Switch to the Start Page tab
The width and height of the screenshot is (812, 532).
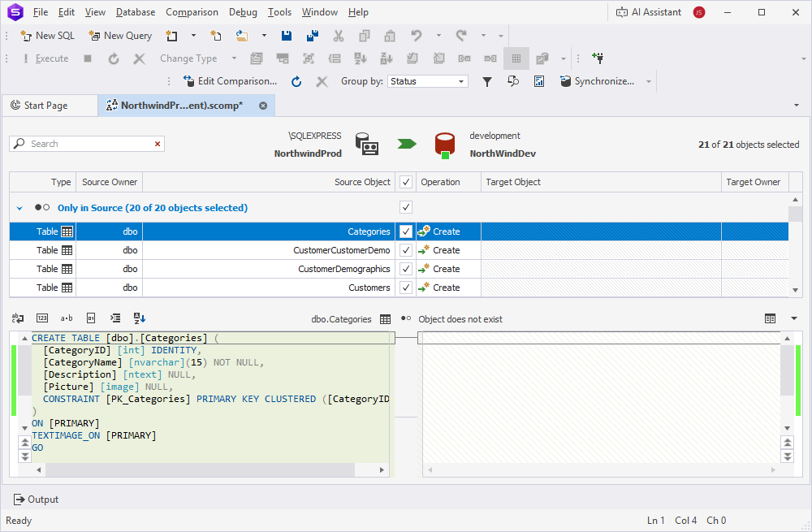[46, 106]
